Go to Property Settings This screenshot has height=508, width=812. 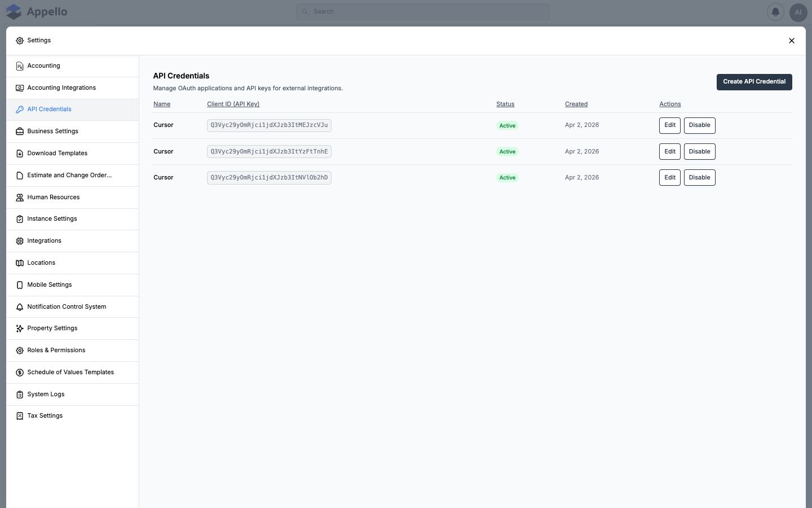[72, 329]
